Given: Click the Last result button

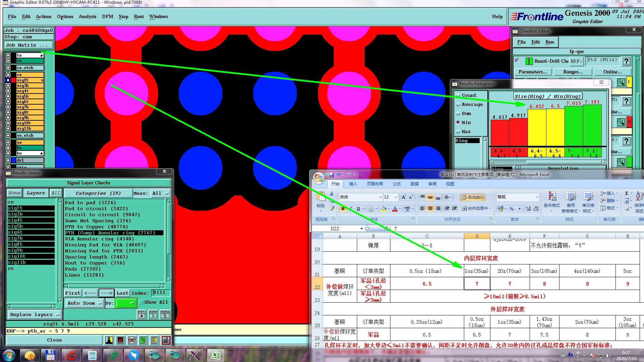Looking at the screenshot, I should pyautogui.click(x=122, y=293).
